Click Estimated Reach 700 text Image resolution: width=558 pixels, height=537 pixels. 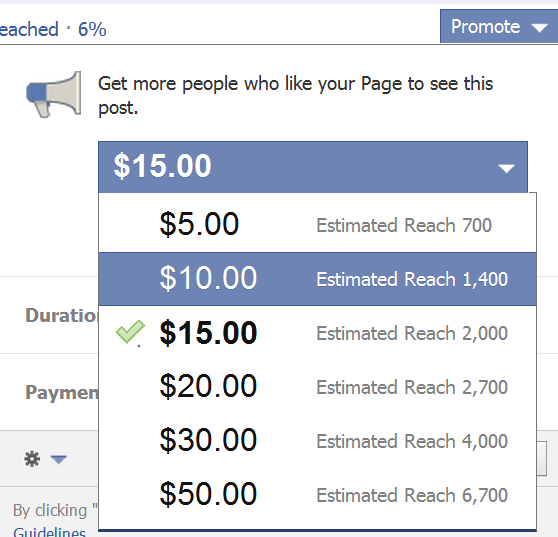[x=404, y=225]
